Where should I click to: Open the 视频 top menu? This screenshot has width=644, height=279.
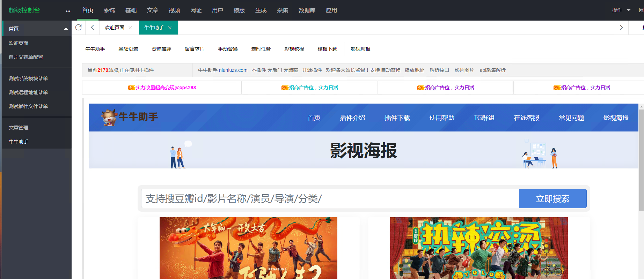[174, 10]
